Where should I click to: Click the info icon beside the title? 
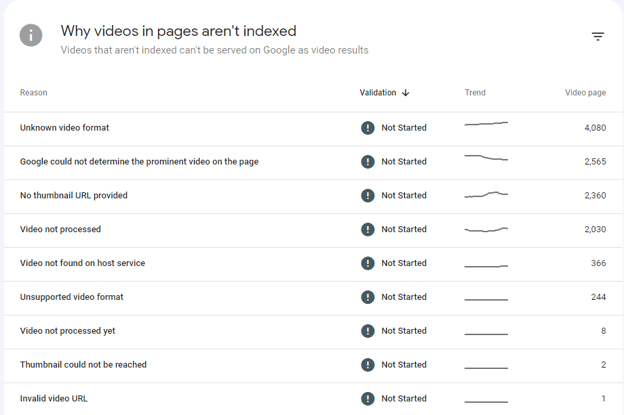click(31, 36)
